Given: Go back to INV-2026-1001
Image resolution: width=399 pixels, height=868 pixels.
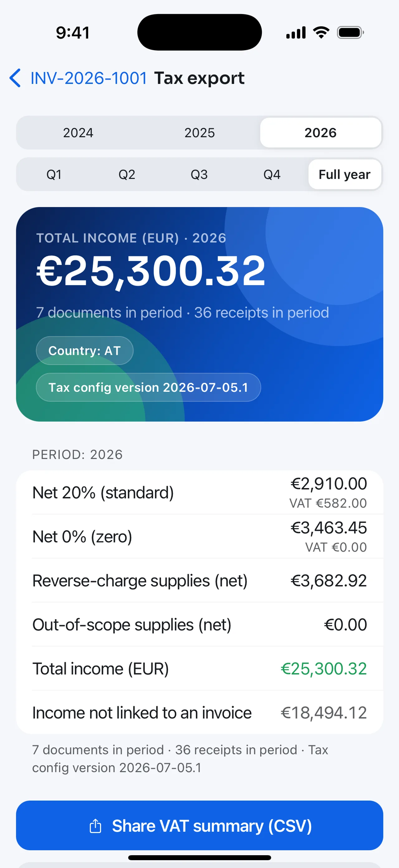Looking at the screenshot, I should [x=89, y=78].
